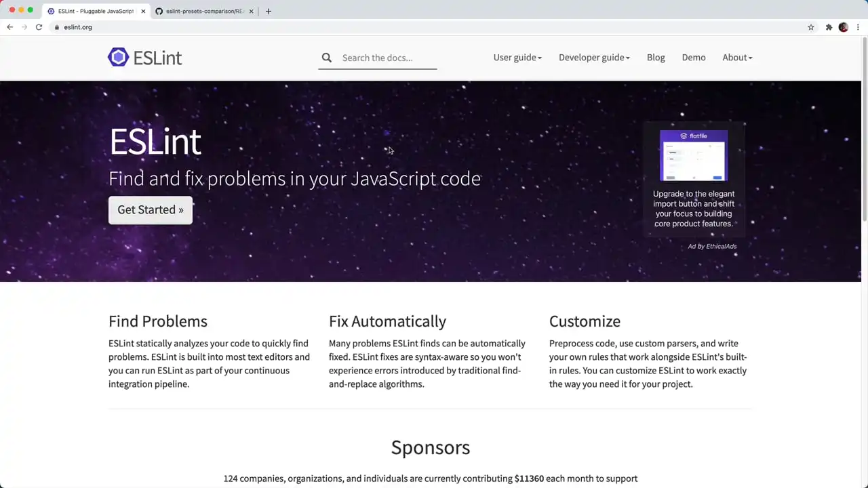Open the Demo page link
The height and width of the screenshot is (488, 868).
tap(694, 58)
